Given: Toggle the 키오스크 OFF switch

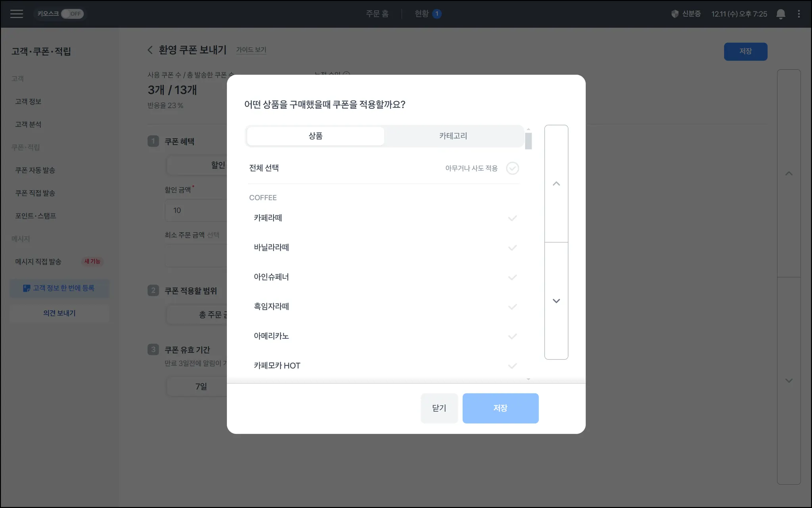Looking at the screenshot, I should point(72,14).
